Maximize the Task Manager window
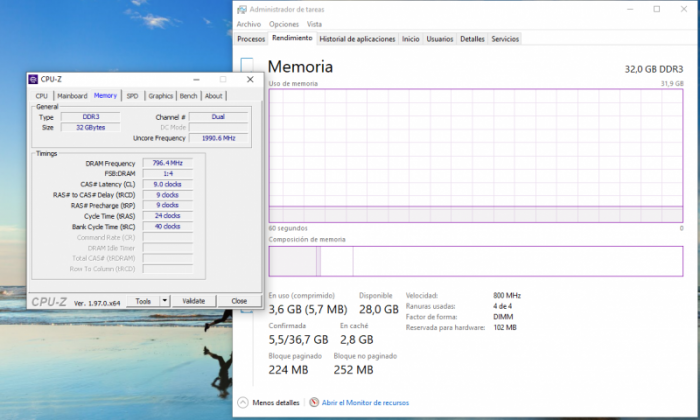700x420 pixels. [x=657, y=9]
